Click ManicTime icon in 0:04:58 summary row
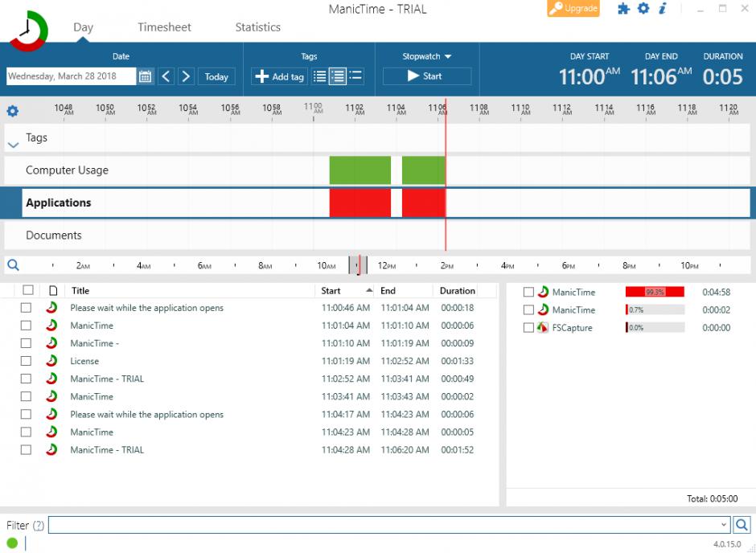 tap(543, 292)
